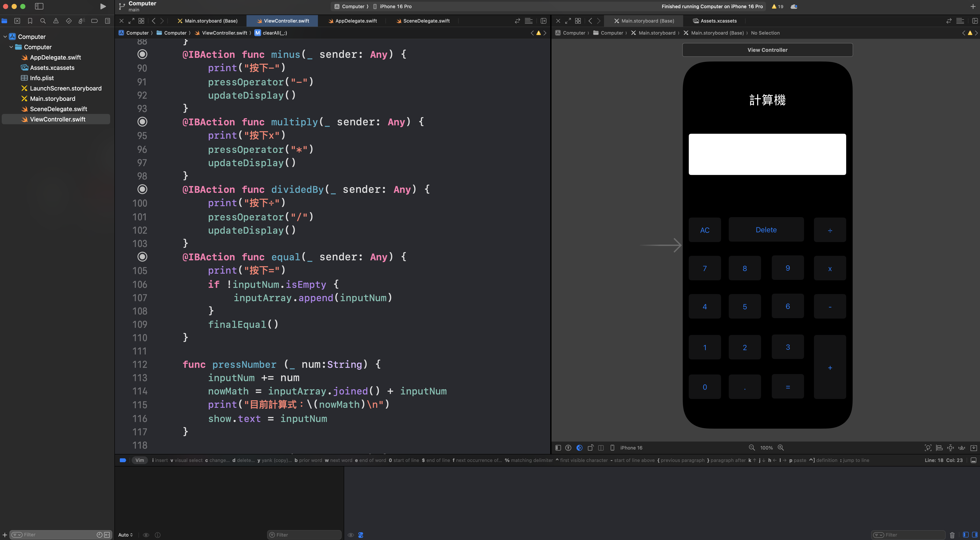This screenshot has width=980, height=540.
Task: Click the View Controller scene title bar
Action: (767, 50)
